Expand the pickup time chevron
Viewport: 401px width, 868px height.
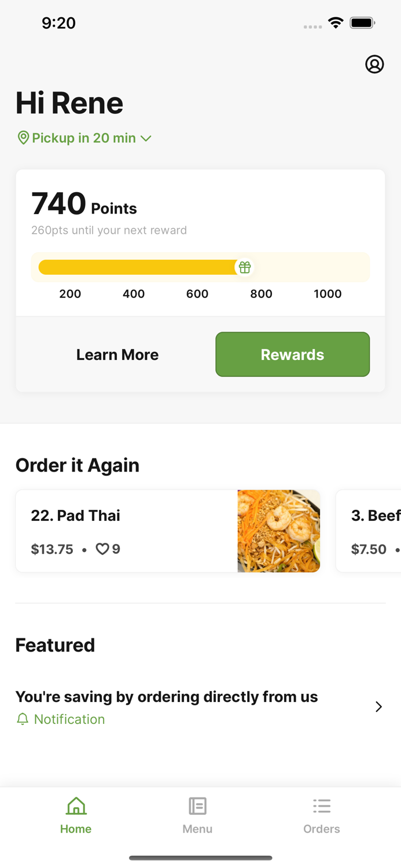coord(146,138)
